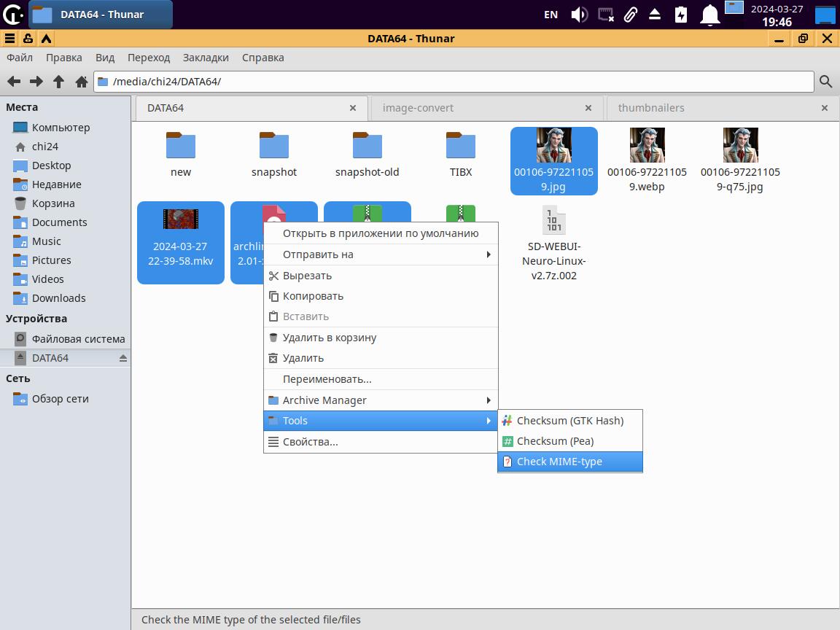Open the Файл menu

(20, 58)
